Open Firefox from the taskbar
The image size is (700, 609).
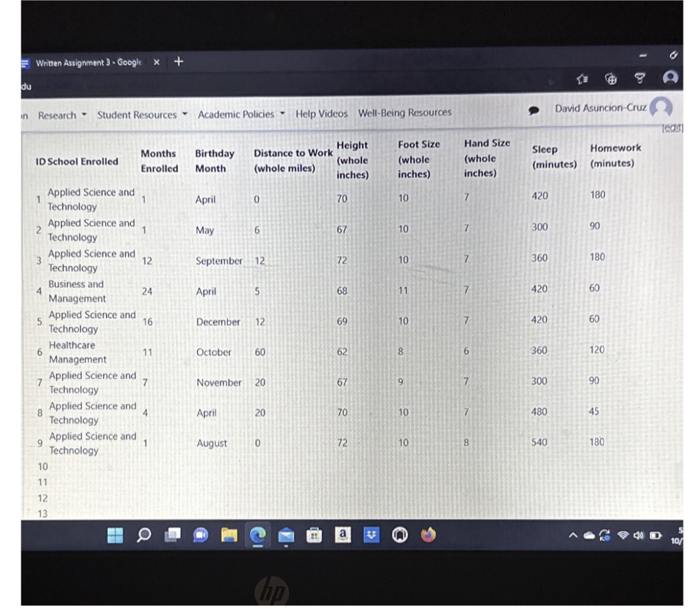[x=428, y=535]
